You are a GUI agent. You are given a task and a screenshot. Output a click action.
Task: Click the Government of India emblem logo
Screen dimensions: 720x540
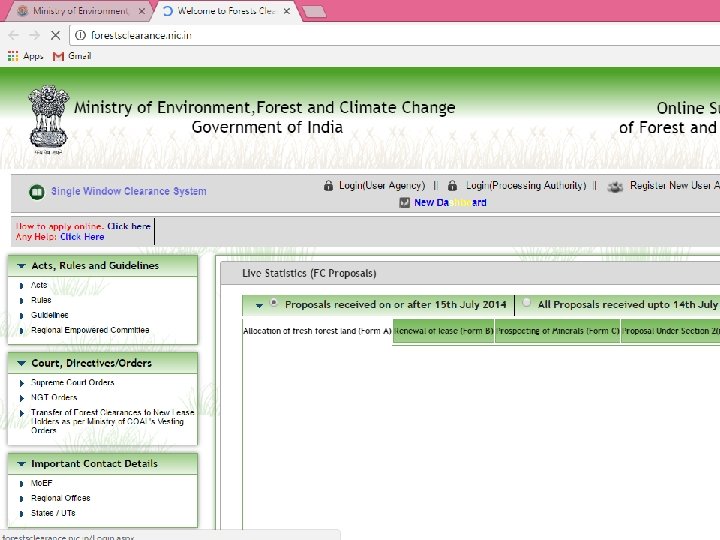click(48, 119)
